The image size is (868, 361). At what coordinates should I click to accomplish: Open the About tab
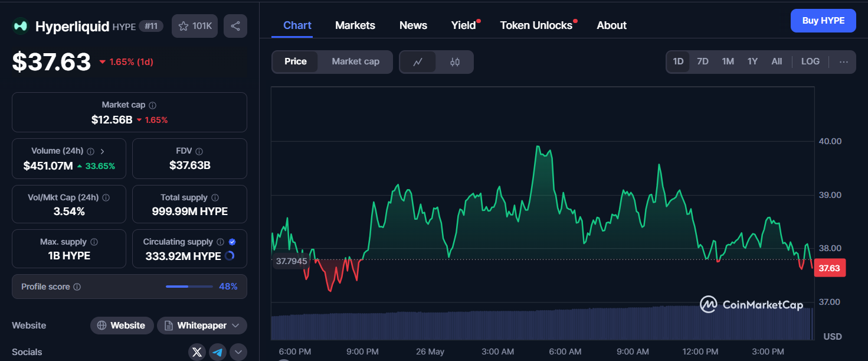(611, 25)
